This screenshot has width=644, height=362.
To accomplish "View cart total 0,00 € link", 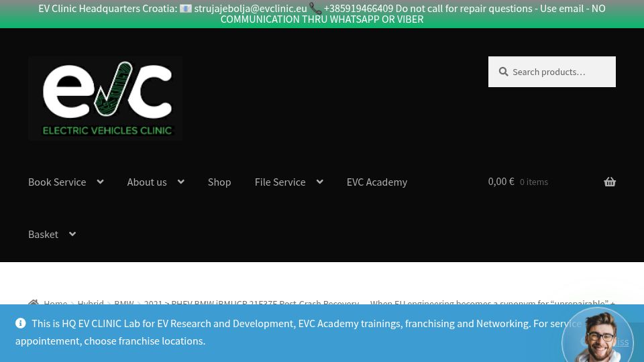I will tap(501, 182).
